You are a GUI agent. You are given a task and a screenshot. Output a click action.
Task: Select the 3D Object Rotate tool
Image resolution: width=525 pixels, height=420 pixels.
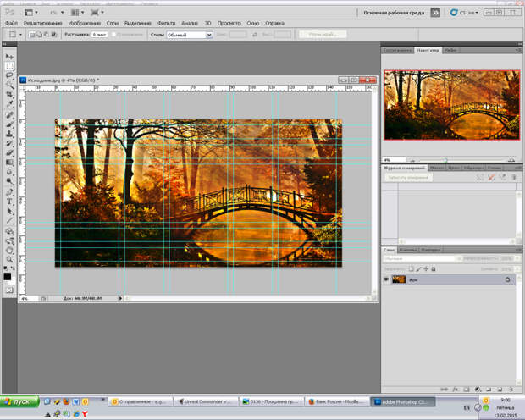coord(9,231)
